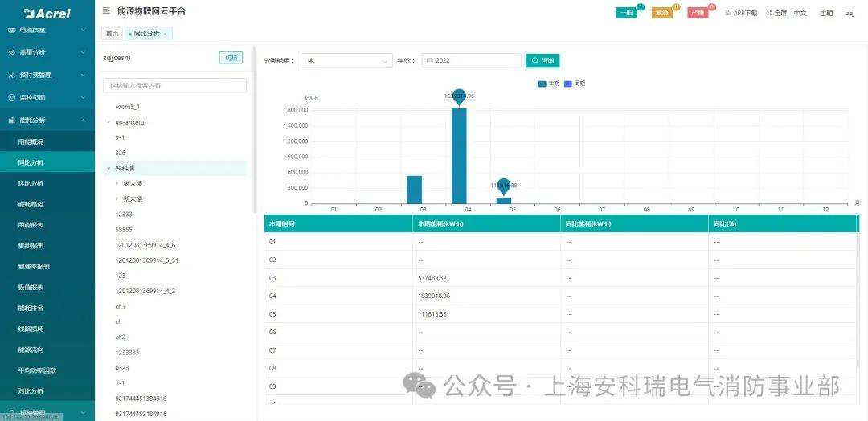
Task: Click the month 04 chart bar
Action: point(459,156)
